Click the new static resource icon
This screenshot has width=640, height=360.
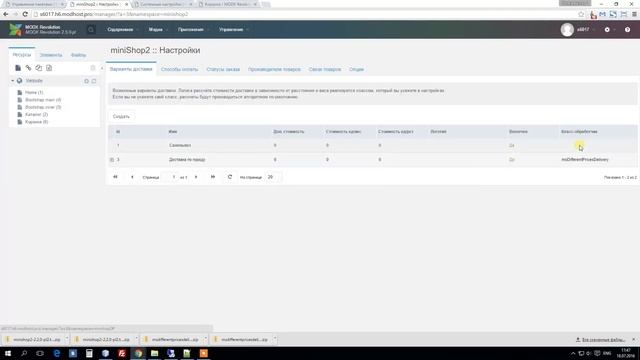[x=49, y=68]
